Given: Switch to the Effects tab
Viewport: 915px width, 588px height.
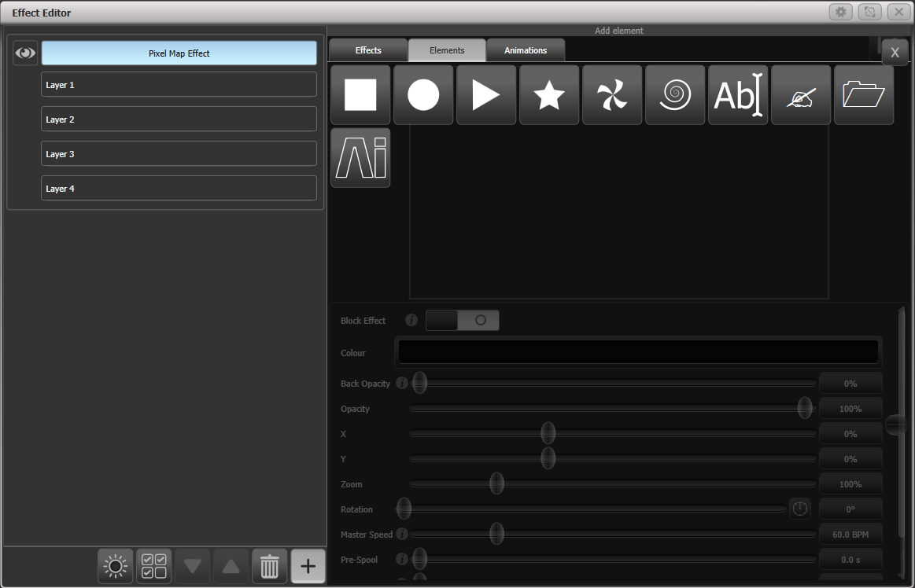Looking at the screenshot, I should click(x=367, y=50).
